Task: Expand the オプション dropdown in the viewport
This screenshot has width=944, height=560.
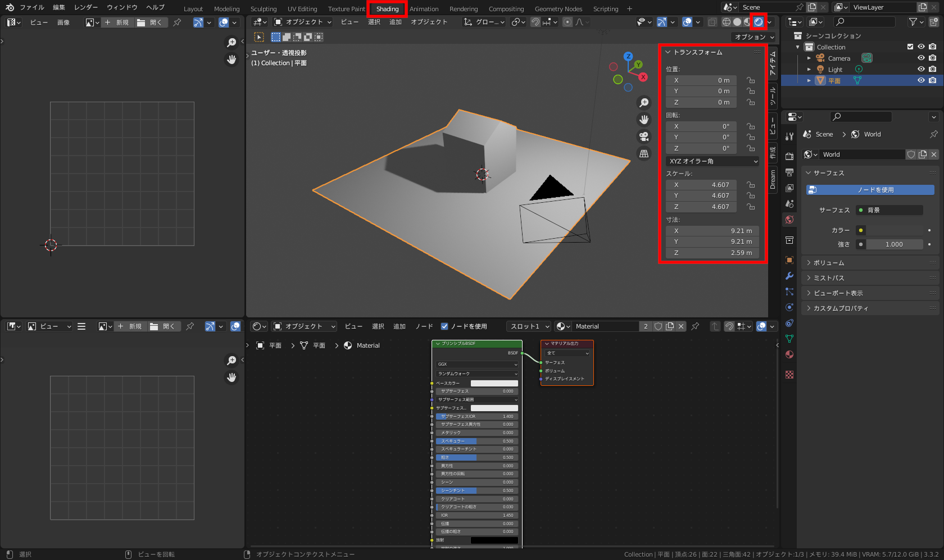Action: click(x=752, y=37)
